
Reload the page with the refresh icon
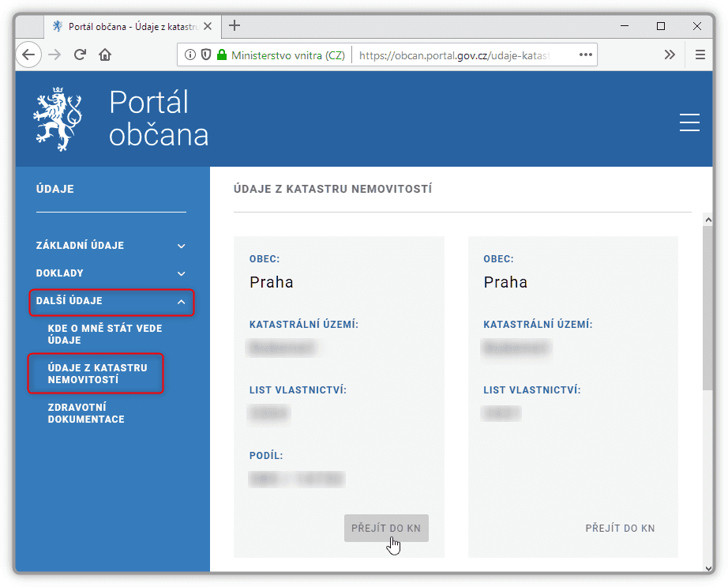tap(80, 55)
